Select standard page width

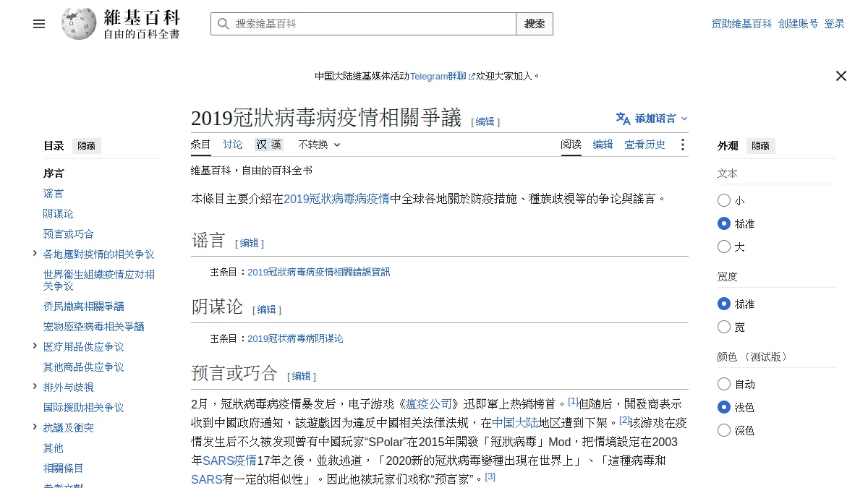coord(724,304)
